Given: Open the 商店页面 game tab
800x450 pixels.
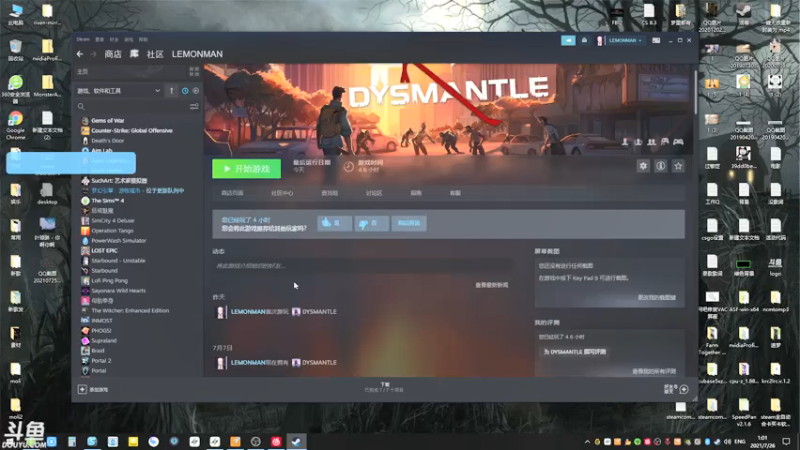Looking at the screenshot, I should tap(232, 193).
